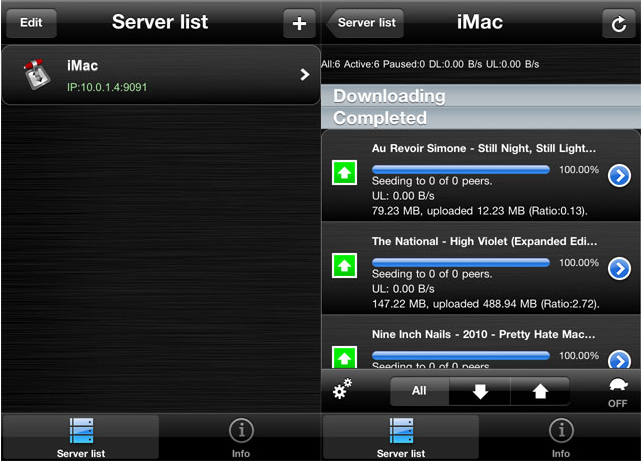Open the settings gears icon
The width and height of the screenshot is (641, 461).
(342, 388)
